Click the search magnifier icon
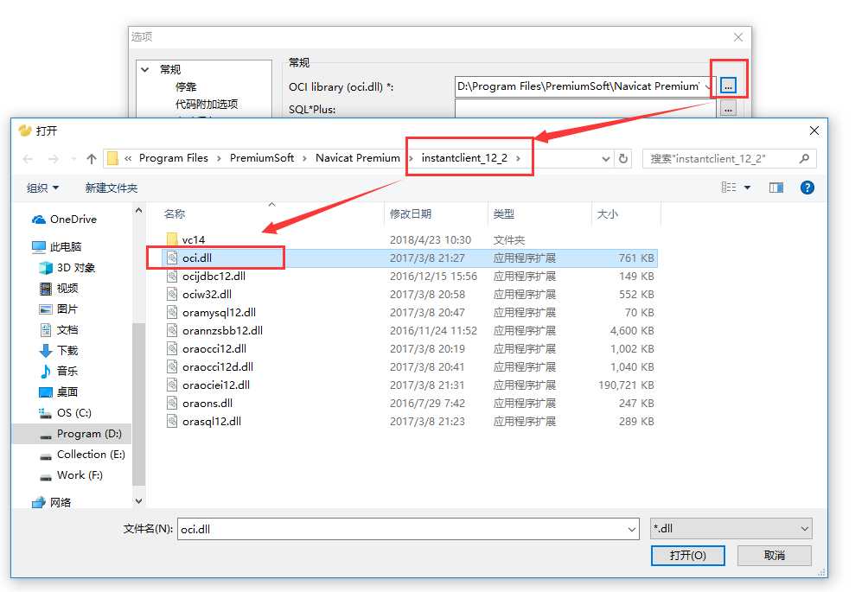Viewport: 868px width, 592px height. coord(804,159)
